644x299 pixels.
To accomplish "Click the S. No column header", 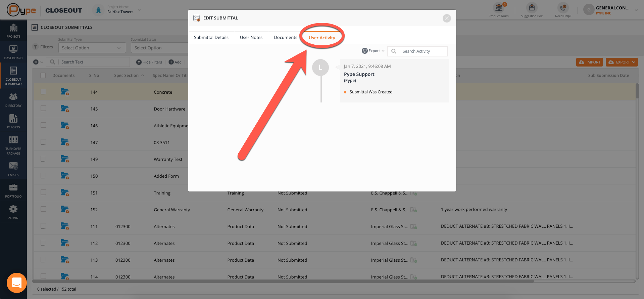I will pos(94,75).
